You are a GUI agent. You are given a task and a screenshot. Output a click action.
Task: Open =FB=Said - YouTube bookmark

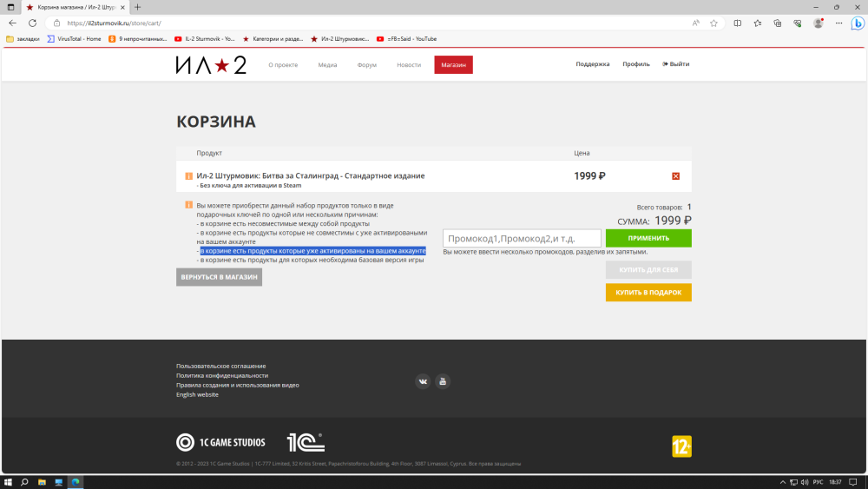tap(406, 39)
